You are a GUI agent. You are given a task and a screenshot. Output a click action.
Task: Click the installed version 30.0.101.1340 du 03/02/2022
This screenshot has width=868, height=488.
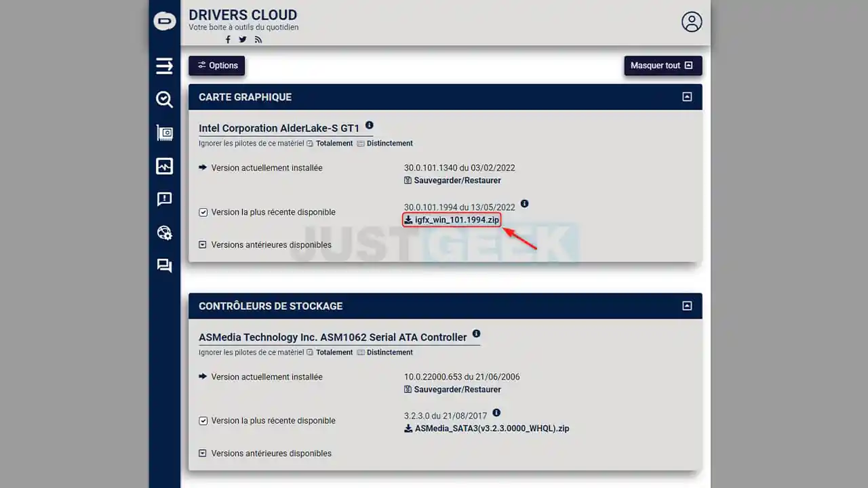(459, 168)
